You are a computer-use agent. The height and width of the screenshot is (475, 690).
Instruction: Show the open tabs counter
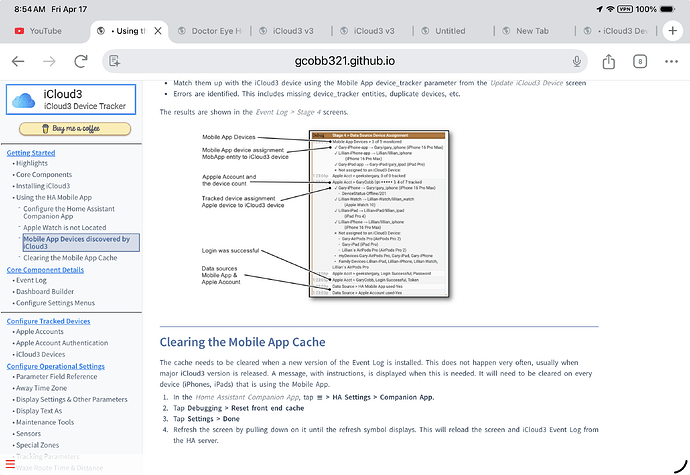640,61
